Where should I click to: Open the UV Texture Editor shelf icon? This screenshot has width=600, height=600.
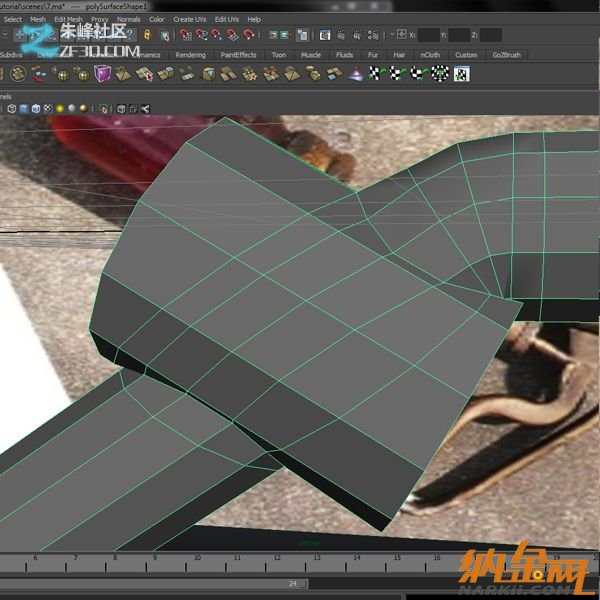[461, 74]
